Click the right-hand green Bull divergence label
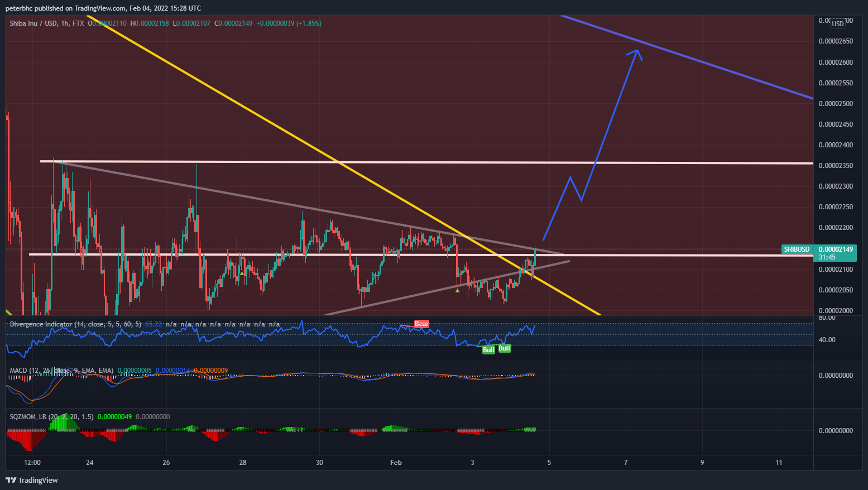Screen dimensions: 868x490 pos(505,348)
